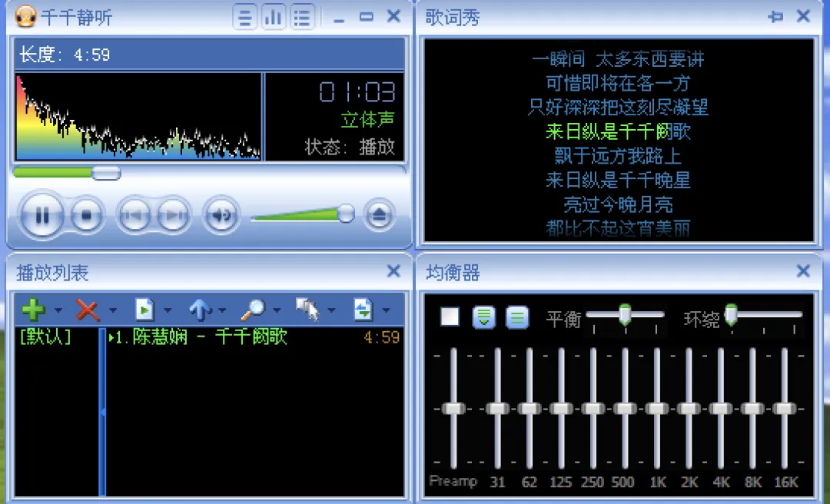Click the magnifier search icon
This screenshot has width=830, height=504.
pos(253,310)
